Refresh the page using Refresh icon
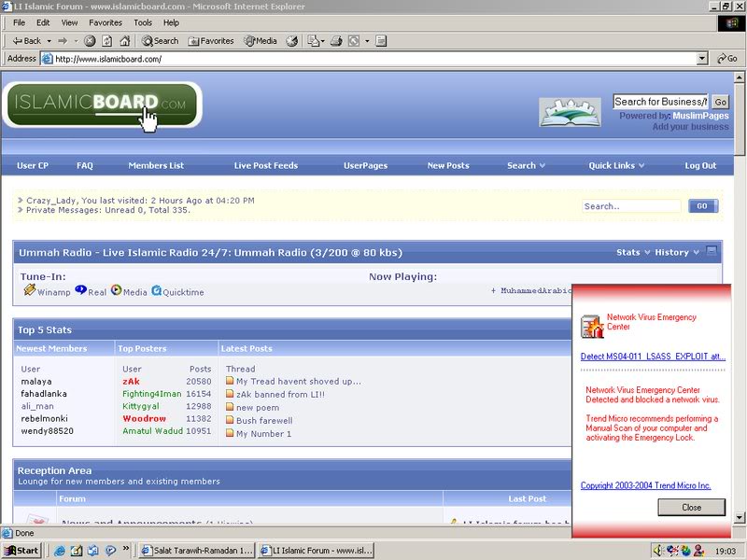Image resolution: width=747 pixels, height=560 pixels. (x=107, y=41)
